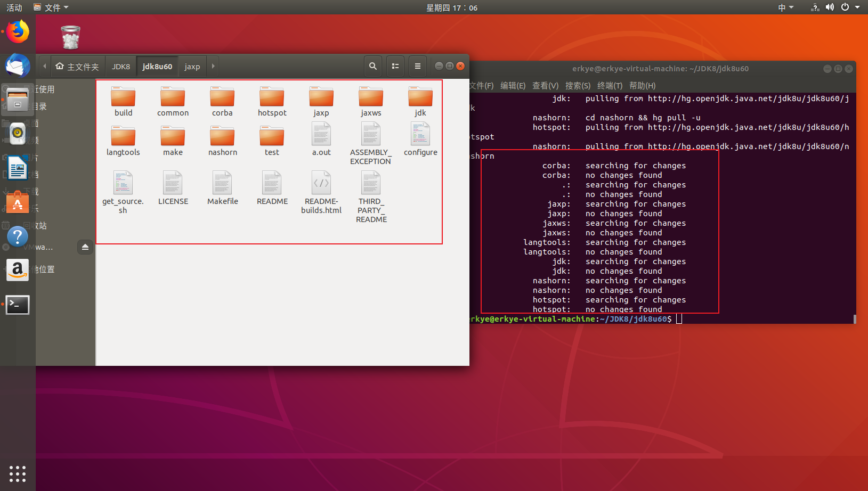Image resolution: width=868 pixels, height=491 pixels.
Task: Launch LibreOffice Writer from the dock
Action: [18, 168]
